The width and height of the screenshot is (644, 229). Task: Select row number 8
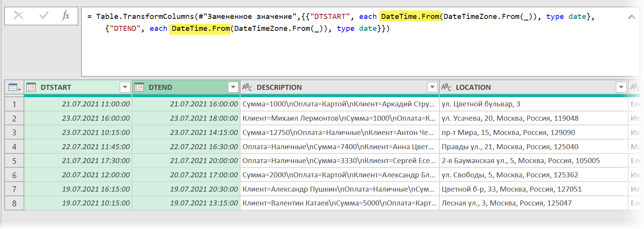pos(14,203)
